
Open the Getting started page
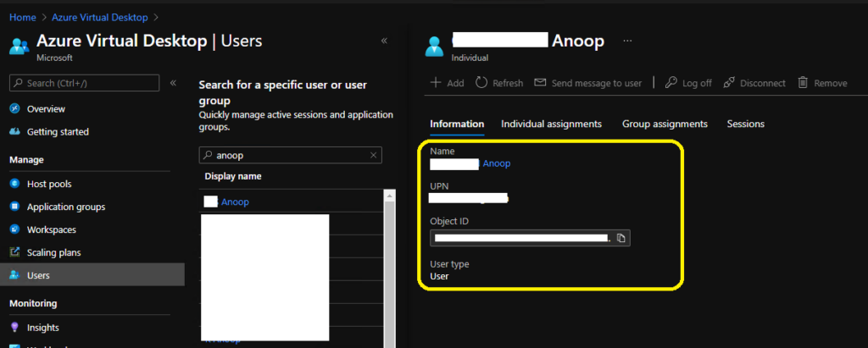click(58, 132)
